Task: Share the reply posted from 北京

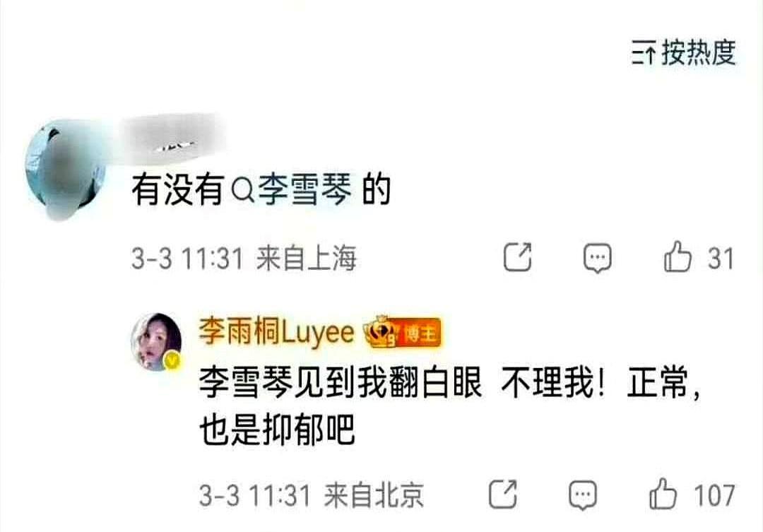Action: point(503,495)
